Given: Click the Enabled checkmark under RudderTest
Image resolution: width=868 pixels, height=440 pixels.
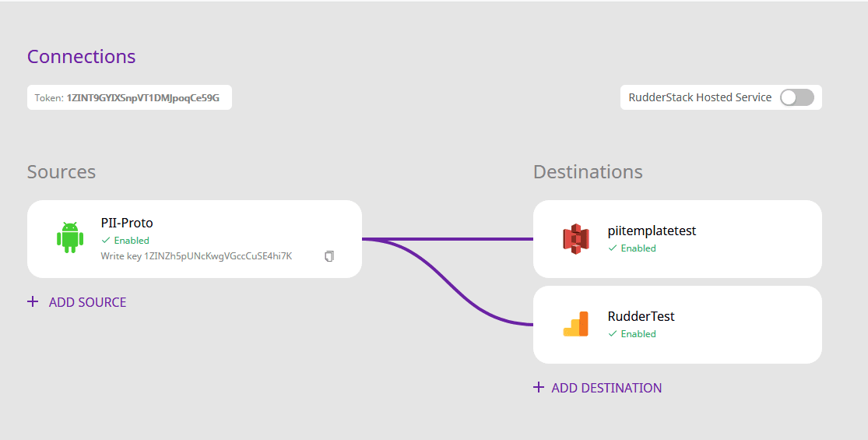Looking at the screenshot, I should pos(613,334).
